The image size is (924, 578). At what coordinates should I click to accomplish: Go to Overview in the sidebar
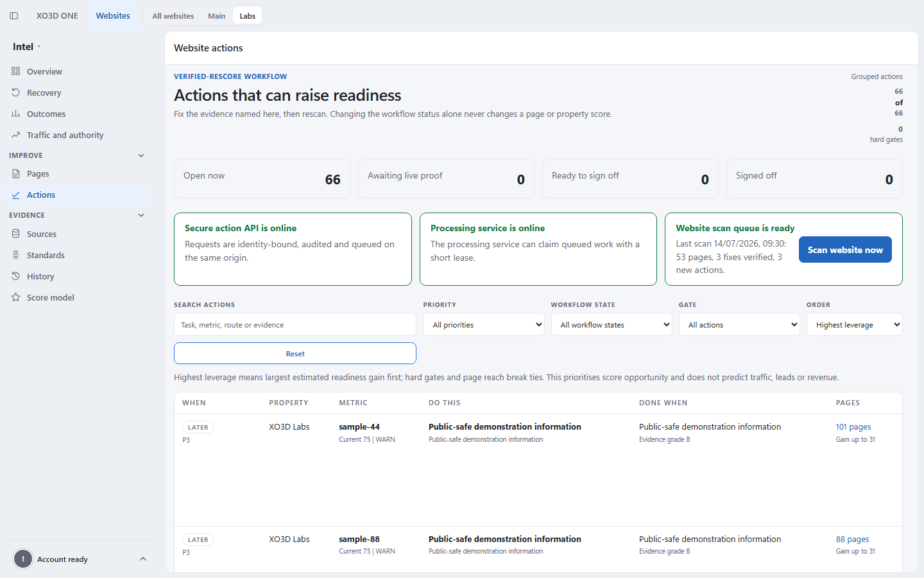[77, 71]
